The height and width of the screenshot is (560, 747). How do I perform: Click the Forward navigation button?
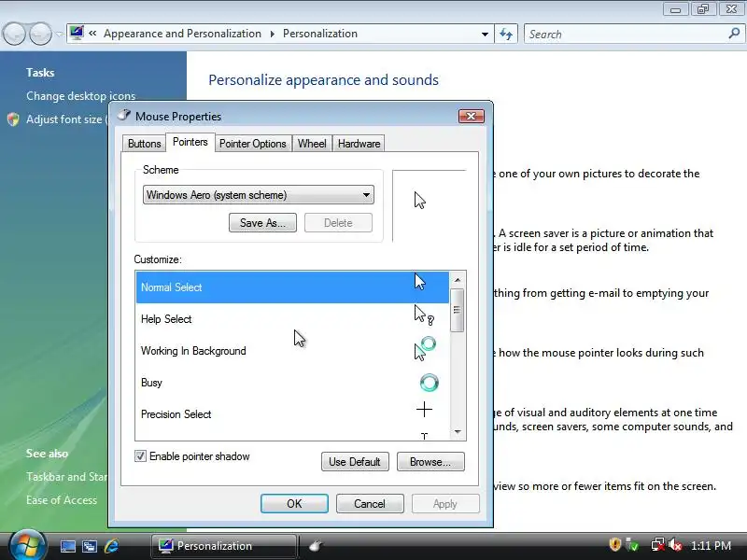pyautogui.click(x=40, y=34)
